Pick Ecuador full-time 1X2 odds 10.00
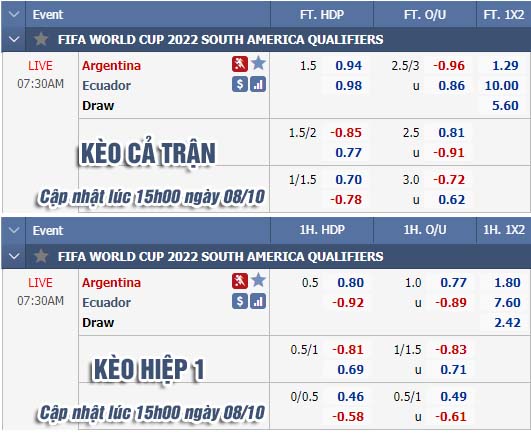 pyautogui.click(x=502, y=85)
